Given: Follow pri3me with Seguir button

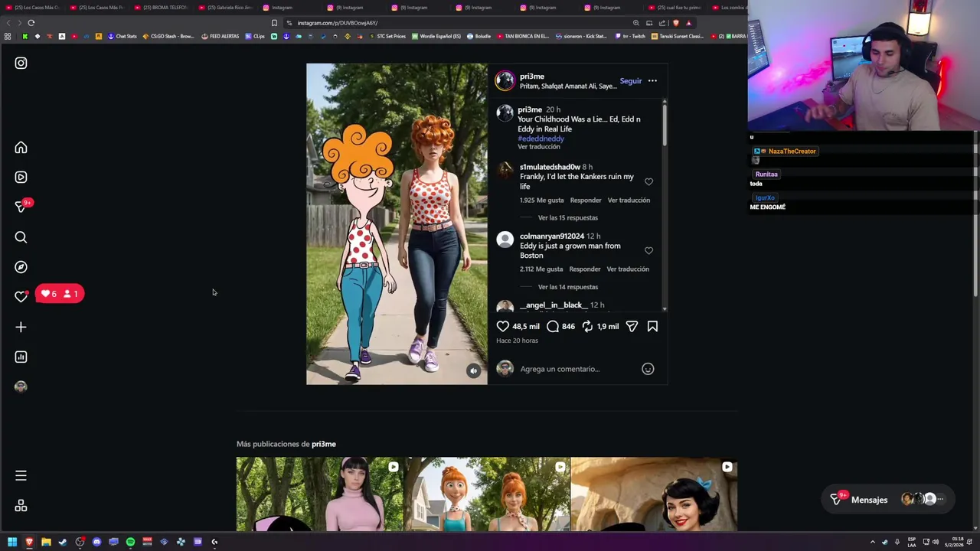Looking at the screenshot, I should (631, 81).
